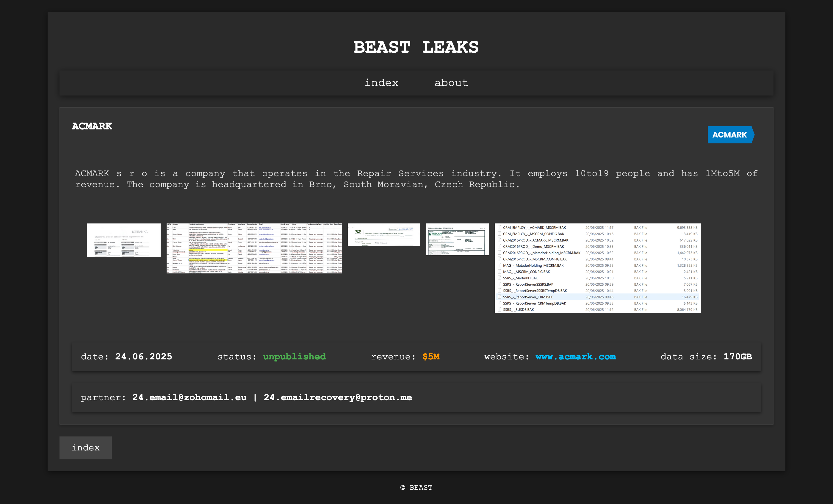Select the $5M revenue value

click(431, 357)
